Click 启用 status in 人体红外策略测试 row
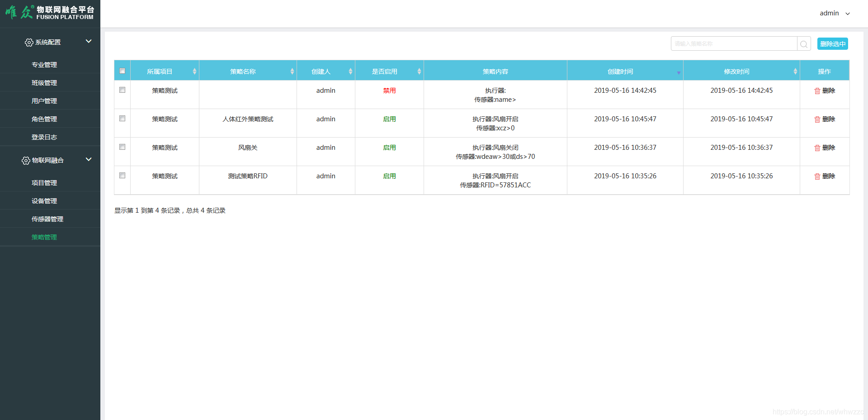The height and width of the screenshot is (420, 868). tap(389, 119)
